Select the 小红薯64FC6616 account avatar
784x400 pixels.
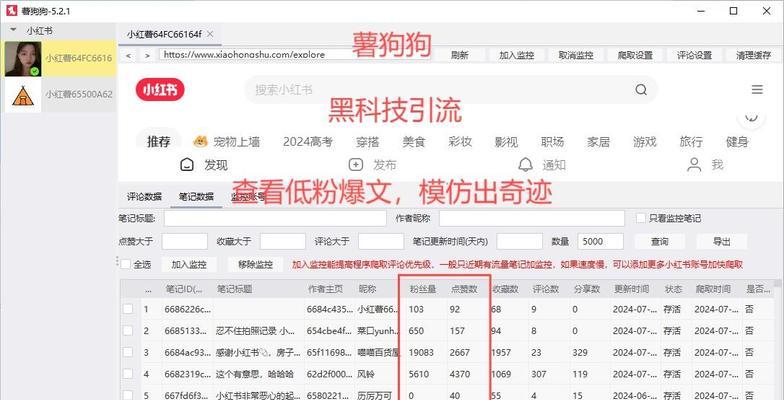pos(23,59)
